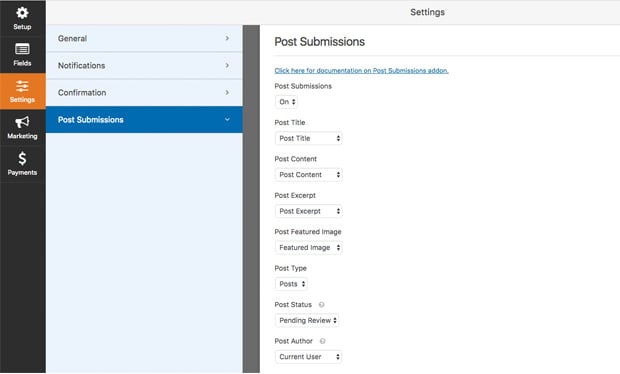Expand the Notifications chevron arrow
Image resolution: width=620 pixels, height=374 pixels.
point(227,65)
